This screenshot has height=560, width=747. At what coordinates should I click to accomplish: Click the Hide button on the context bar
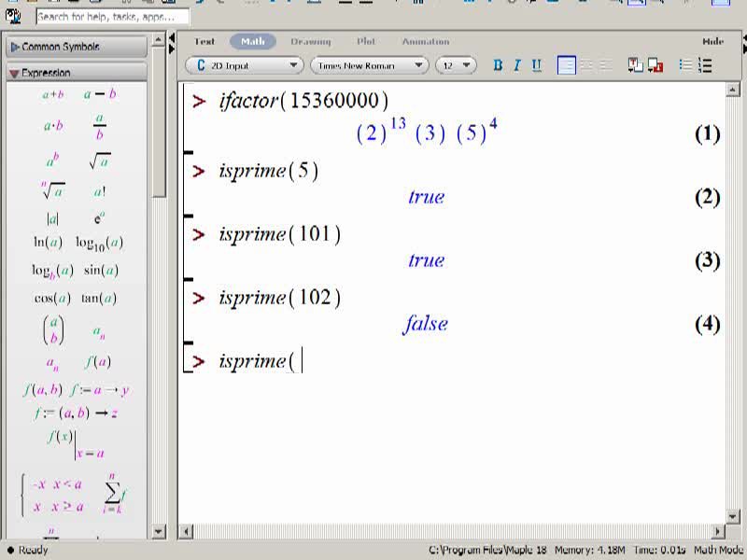pos(713,41)
